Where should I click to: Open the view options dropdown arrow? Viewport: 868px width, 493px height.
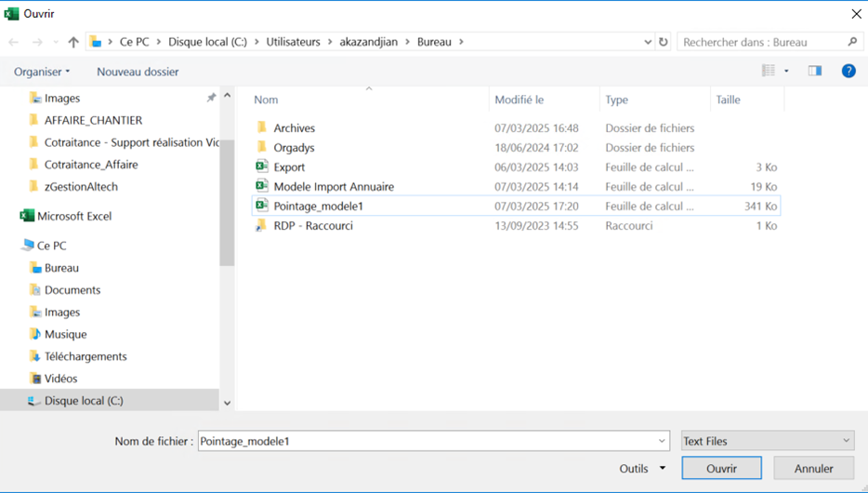coord(786,71)
